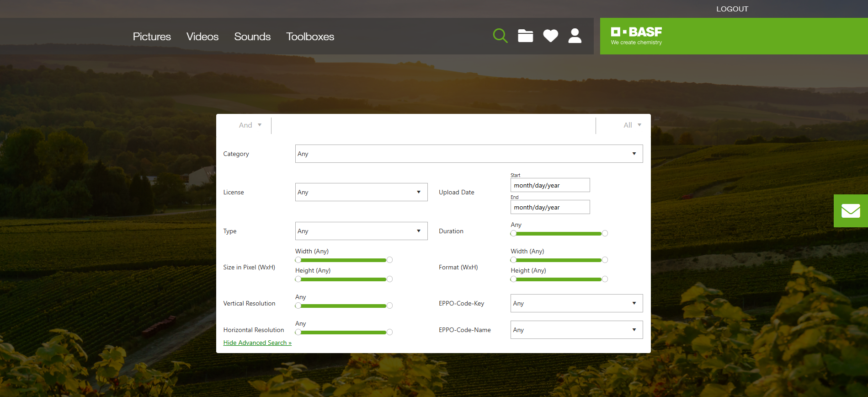
Task: Open the Sounds section
Action: (252, 37)
